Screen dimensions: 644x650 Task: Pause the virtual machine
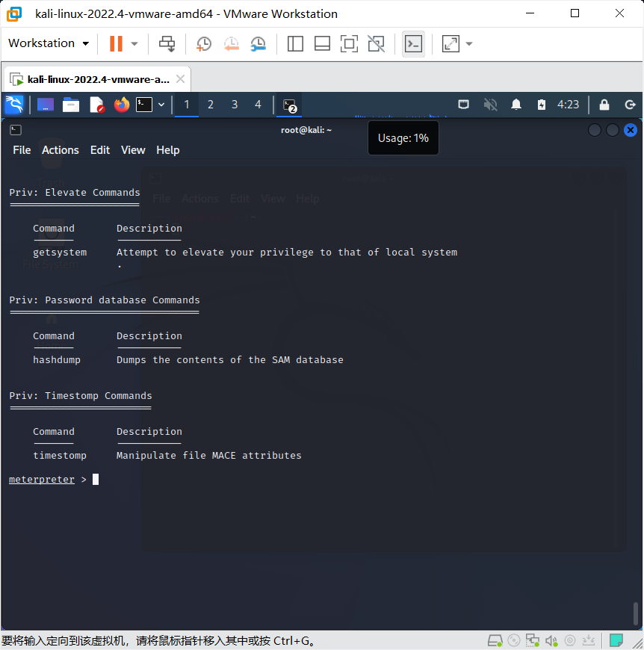(116, 43)
